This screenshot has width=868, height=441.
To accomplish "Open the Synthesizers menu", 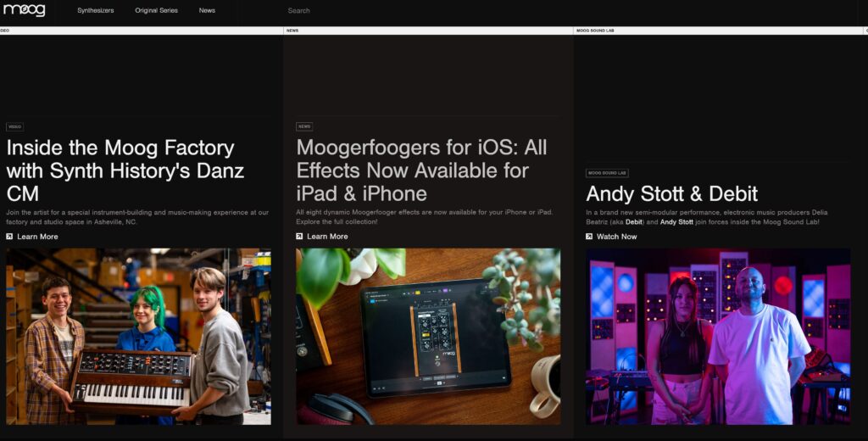I will coord(95,10).
